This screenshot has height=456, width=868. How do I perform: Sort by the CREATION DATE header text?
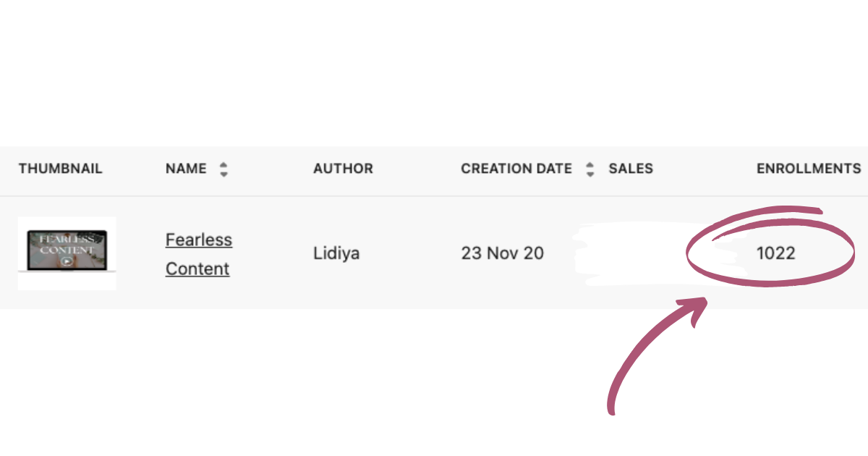pos(516,169)
